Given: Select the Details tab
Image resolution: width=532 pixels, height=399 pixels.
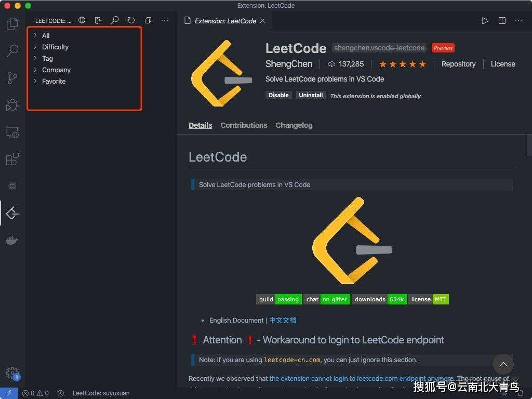Looking at the screenshot, I should (200, 125).
